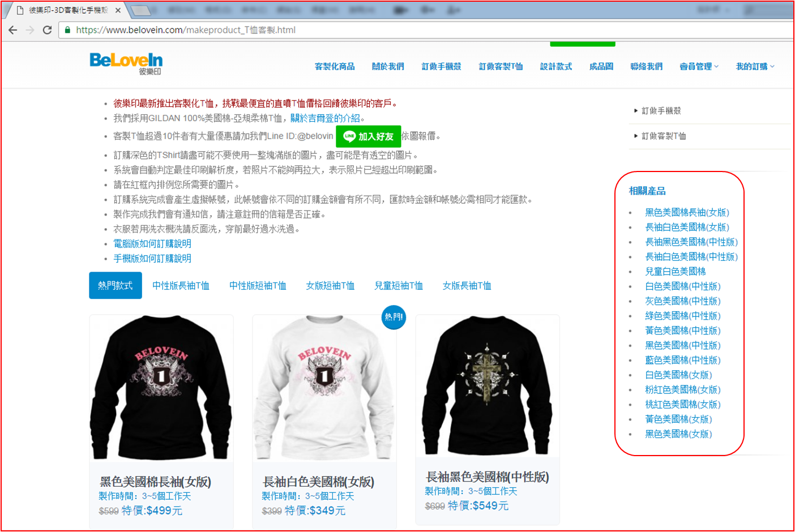Click the white long-sleeve shirt thumbnail
This screenshot has width=795, height=532.
[x=324, y=388]
